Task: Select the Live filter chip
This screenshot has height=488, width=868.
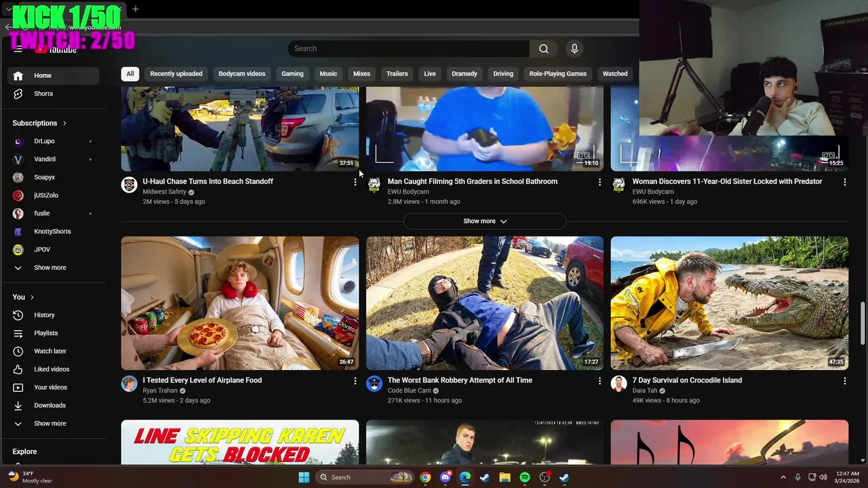Action: [x=430, y=74]
